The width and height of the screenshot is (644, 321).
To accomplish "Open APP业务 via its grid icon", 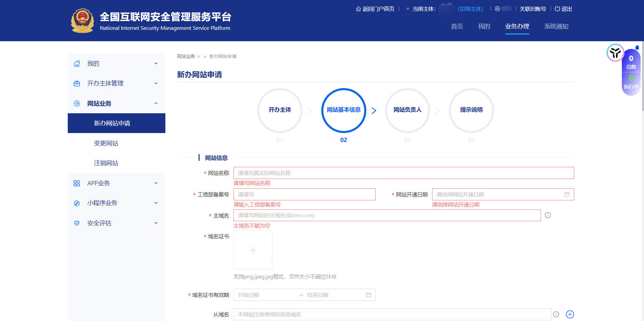I will [77, 183].
